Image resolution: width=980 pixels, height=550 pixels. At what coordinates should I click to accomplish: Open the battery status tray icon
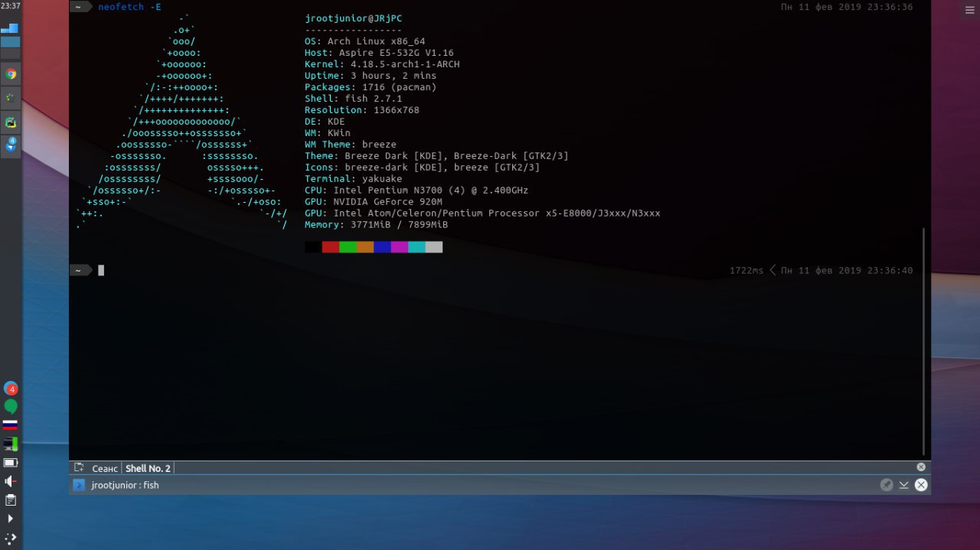point(11,463)
